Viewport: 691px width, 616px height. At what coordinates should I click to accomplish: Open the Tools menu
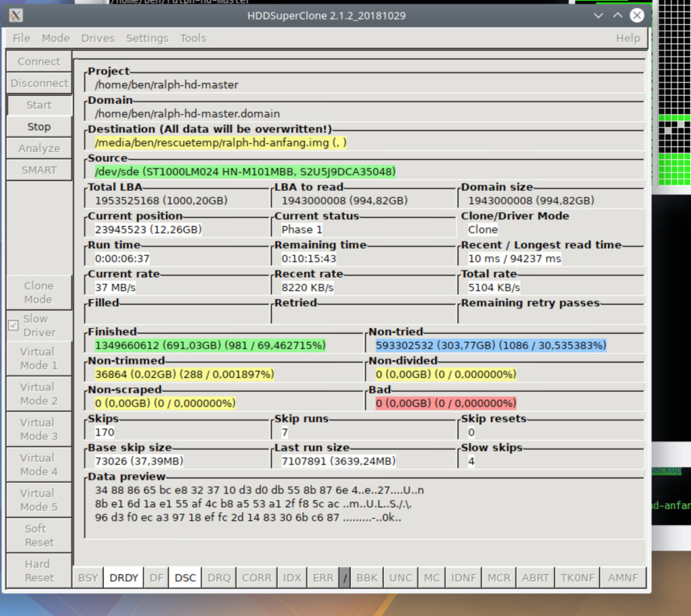pos(193,38)
